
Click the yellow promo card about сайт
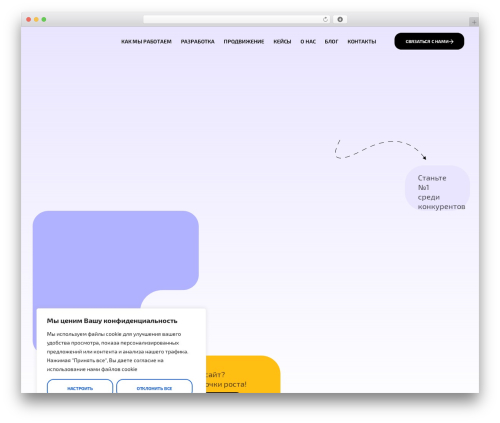tap(243, 374)
